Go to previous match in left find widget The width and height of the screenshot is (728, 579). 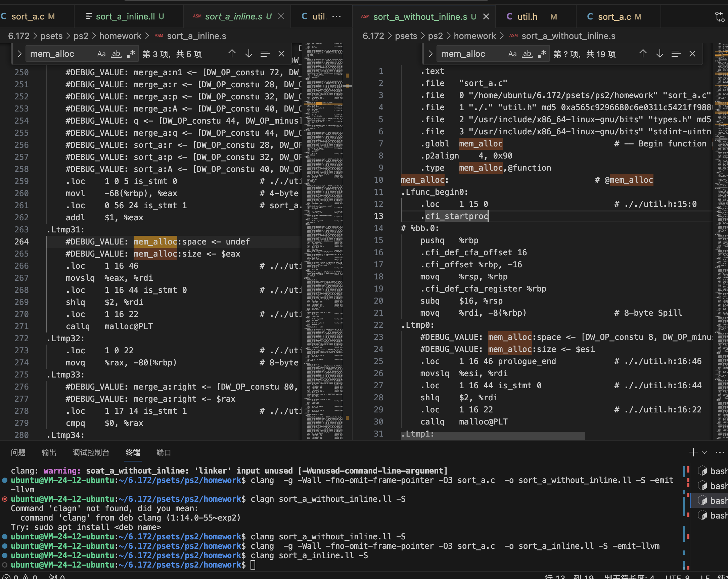(x=232, y=54)
